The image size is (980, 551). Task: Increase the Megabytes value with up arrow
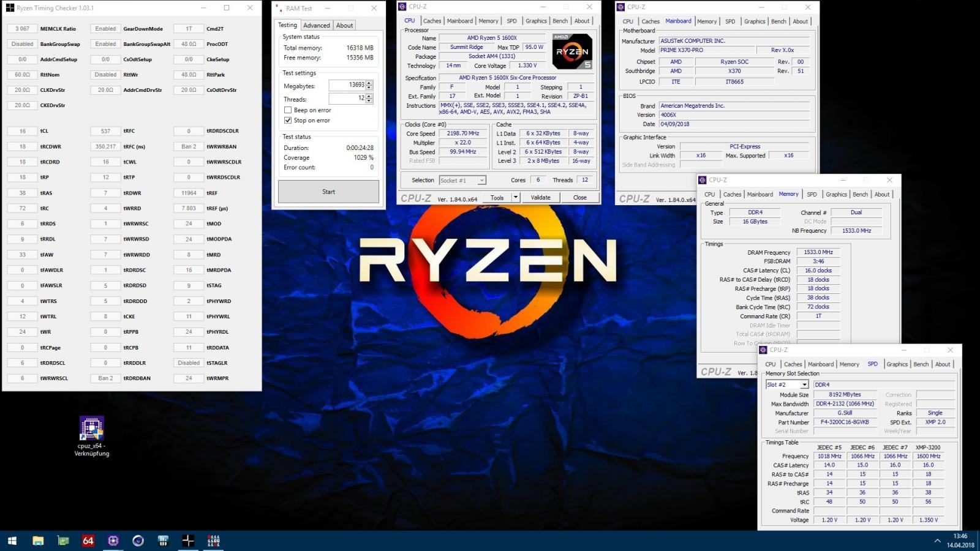[369, 83]
